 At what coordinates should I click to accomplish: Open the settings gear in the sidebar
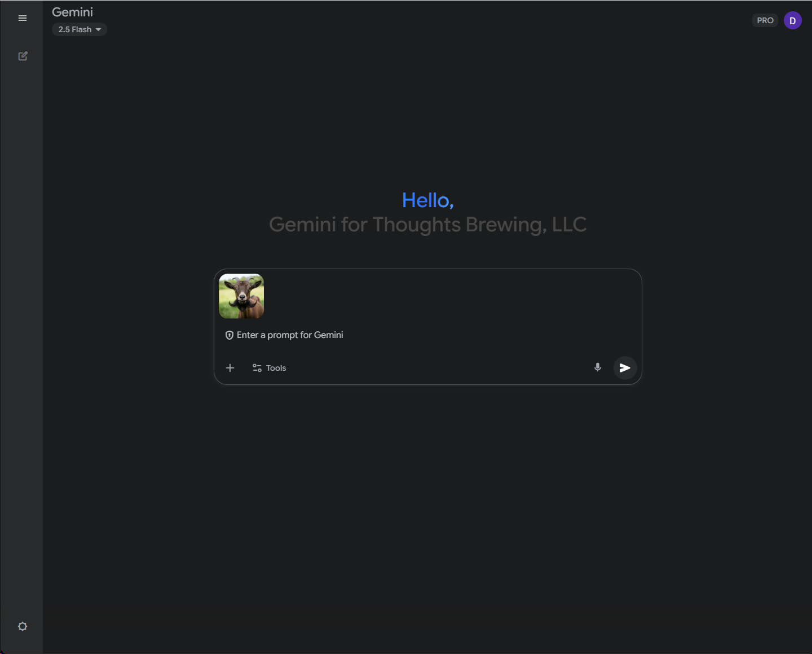tap(23, 626)
